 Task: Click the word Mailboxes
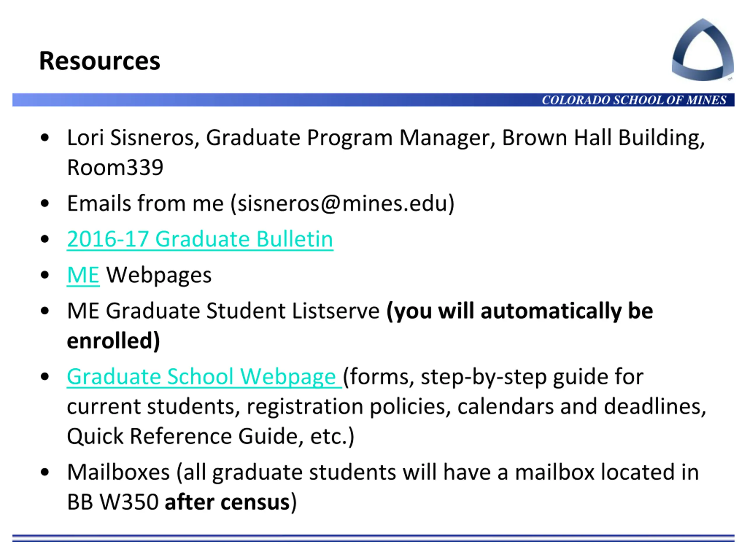[118, 472]
